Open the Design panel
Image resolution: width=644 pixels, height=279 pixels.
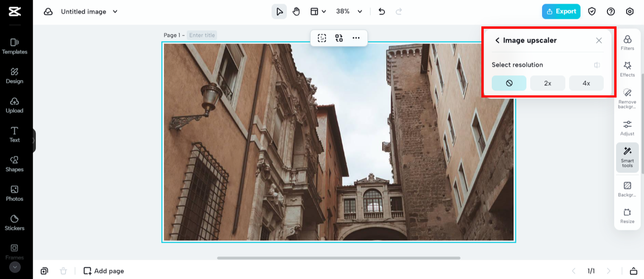pos(15,75)
